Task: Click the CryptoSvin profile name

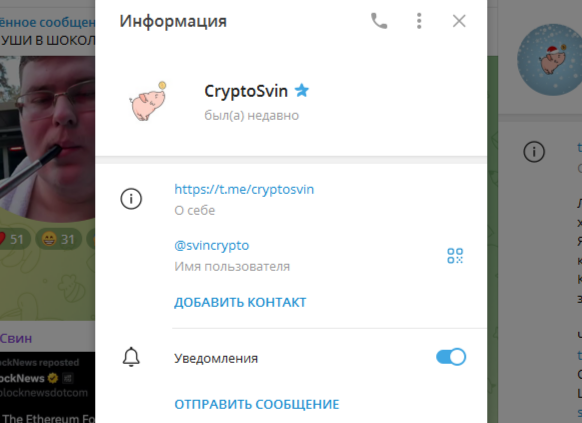Action: click(246, 91)
